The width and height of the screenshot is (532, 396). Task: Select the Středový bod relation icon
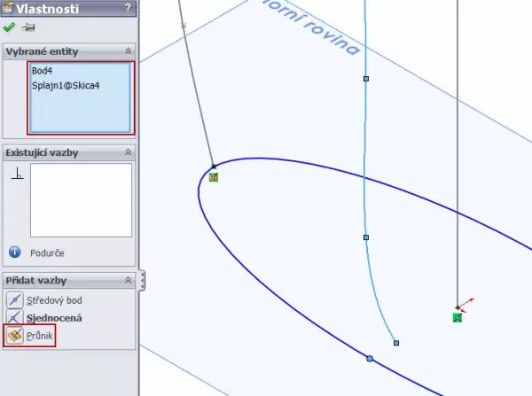coord(14,299)
